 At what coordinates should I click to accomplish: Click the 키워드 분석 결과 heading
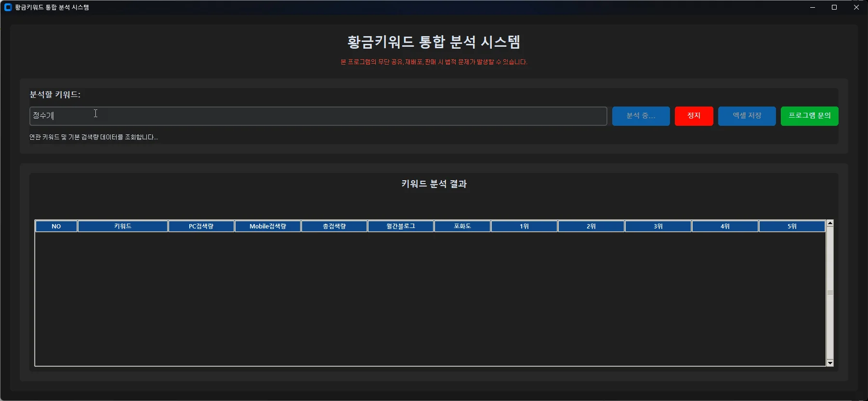[434, 184]
